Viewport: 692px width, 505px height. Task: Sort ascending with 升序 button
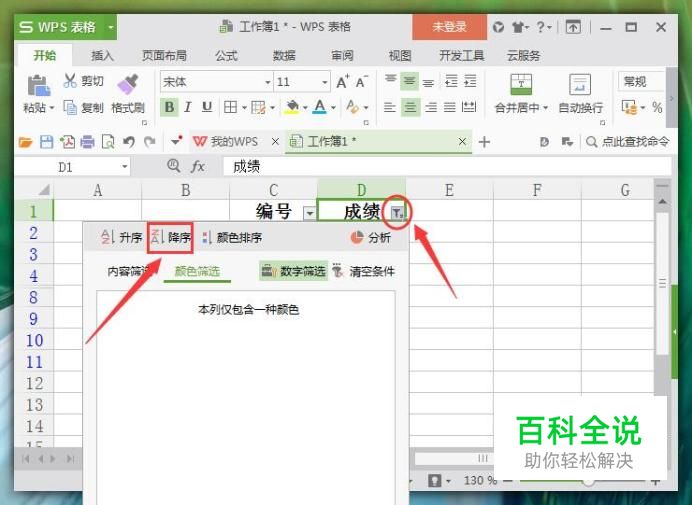coord(122,238)
